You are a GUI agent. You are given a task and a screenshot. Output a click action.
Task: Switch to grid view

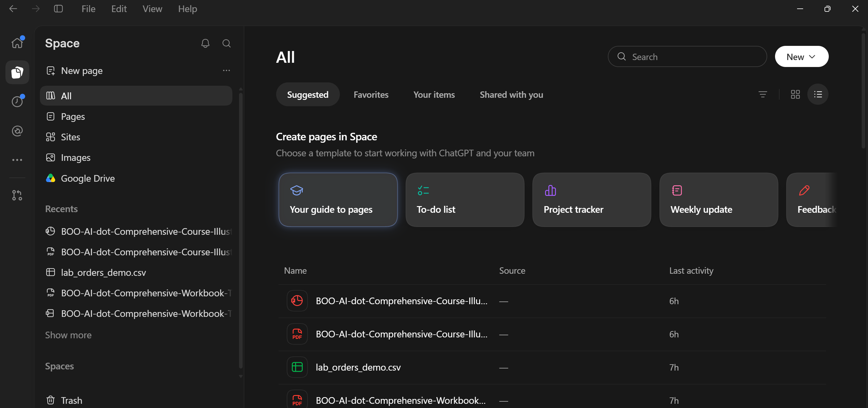(x=795, y=94)
